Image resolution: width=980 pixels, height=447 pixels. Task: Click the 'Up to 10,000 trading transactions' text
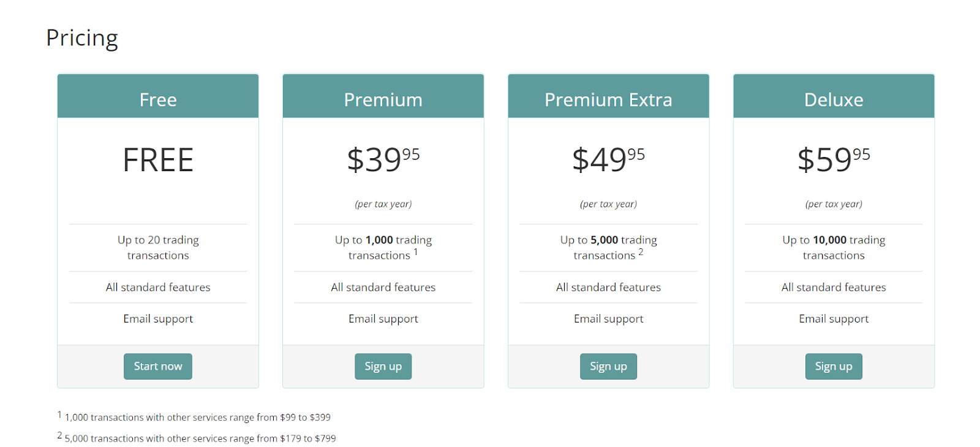pyautogui.click(x=834, y=248)
